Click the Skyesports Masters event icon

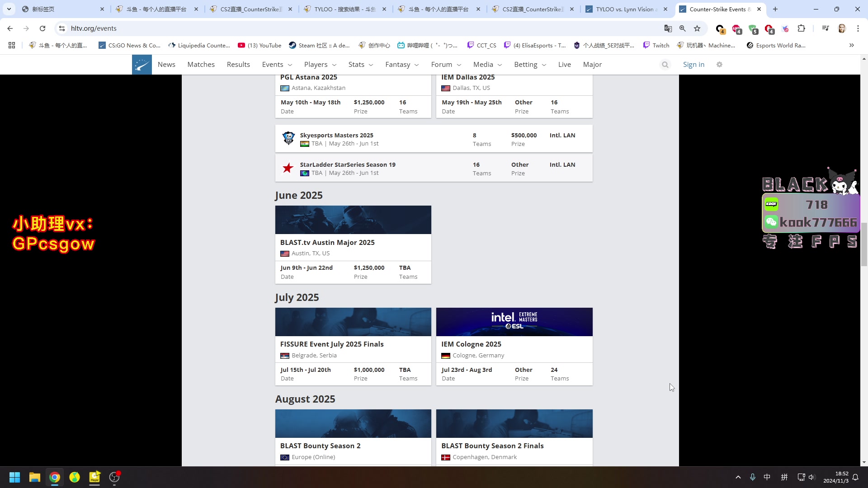coord(288,138)
